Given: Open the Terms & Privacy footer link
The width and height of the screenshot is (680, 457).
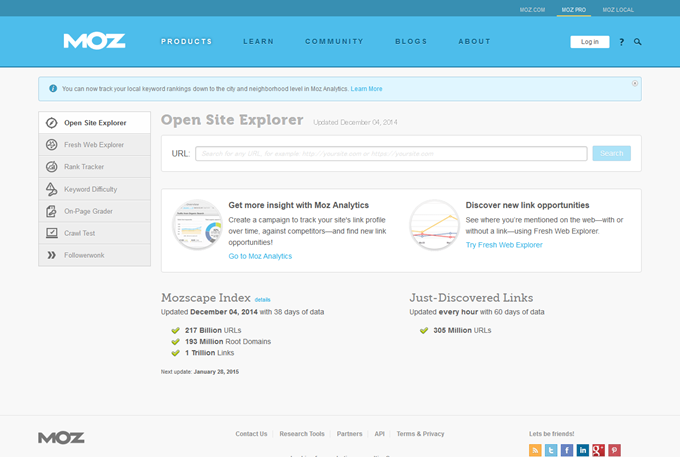Looking at the screenshot, I should (x=420, y=434).
